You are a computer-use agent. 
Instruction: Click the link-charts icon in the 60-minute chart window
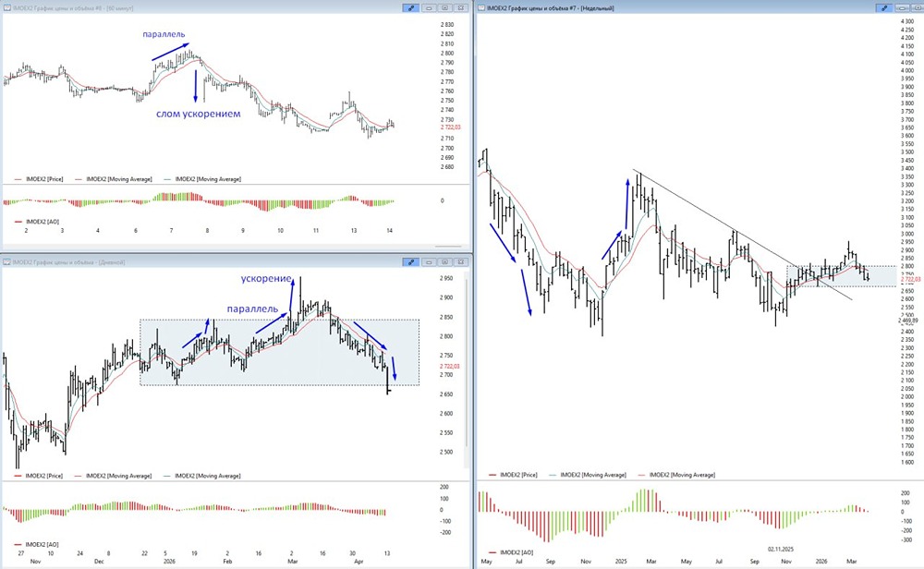[x=411, y=8]
